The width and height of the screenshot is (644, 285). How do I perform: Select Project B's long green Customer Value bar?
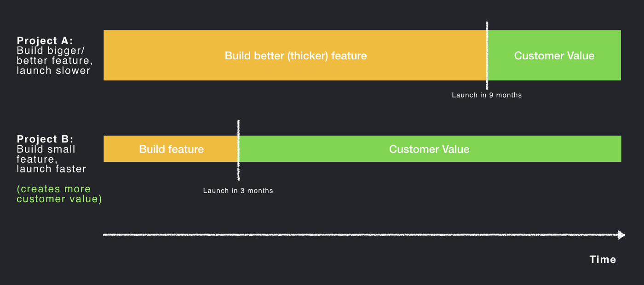(x=430, y=148)
